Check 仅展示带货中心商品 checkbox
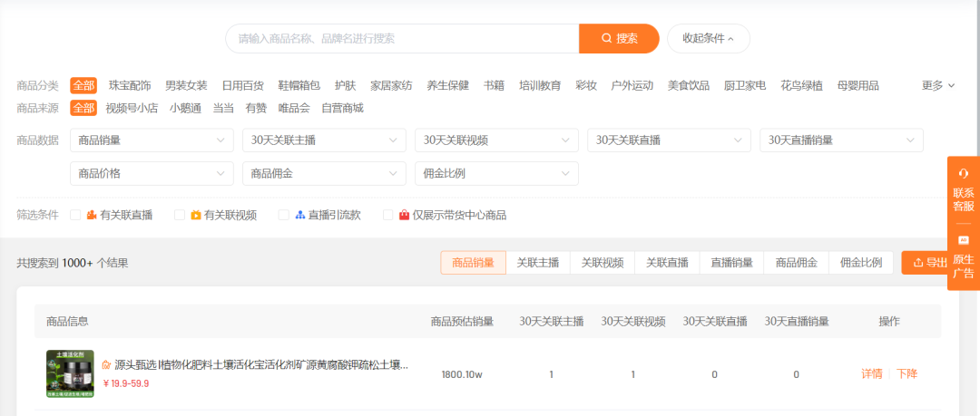 coord(388,216)
